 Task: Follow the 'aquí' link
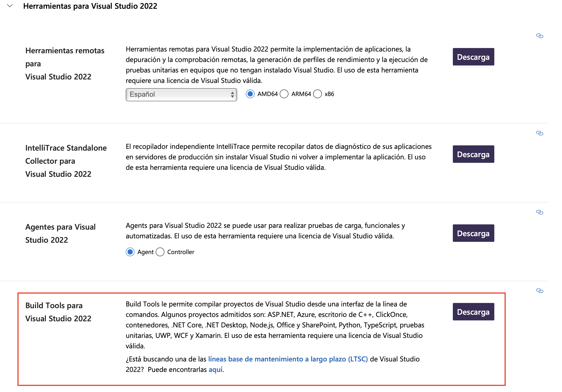click(215, 370)
